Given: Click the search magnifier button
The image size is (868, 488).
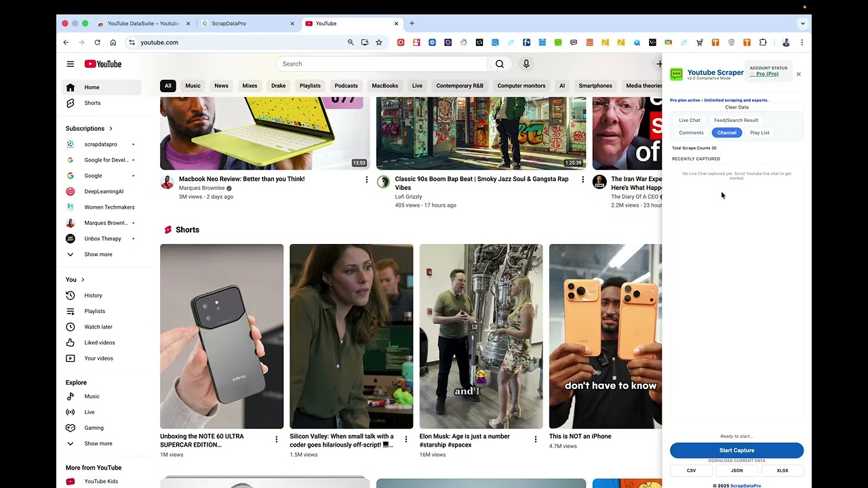Looking at the screenshot, I should [x=499, y=64].
